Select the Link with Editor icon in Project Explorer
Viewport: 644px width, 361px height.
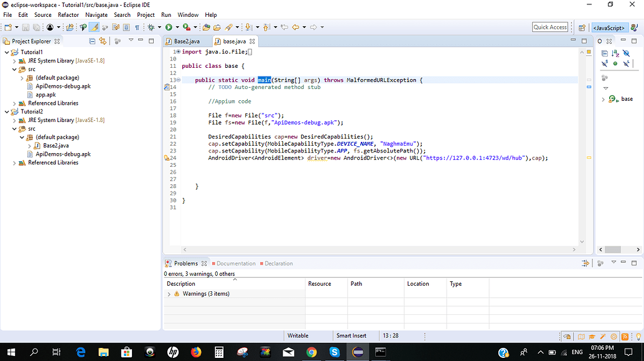point(103,41)
